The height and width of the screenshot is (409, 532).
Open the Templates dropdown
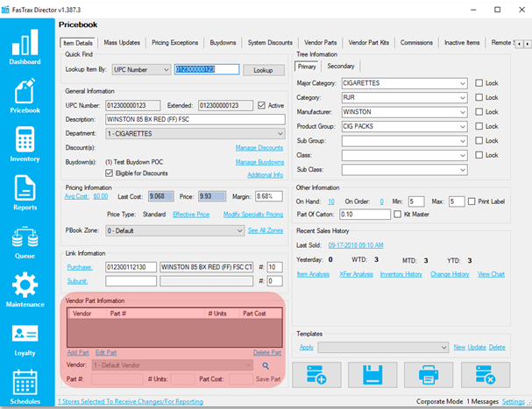[x=383, y=348]
